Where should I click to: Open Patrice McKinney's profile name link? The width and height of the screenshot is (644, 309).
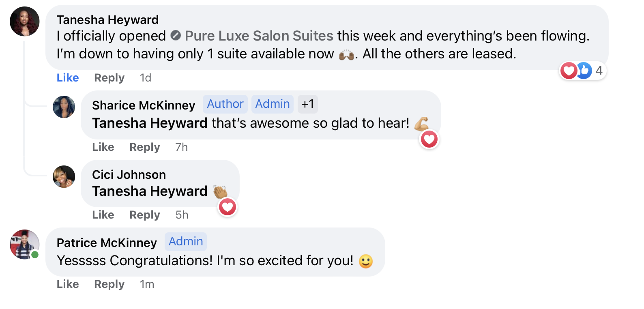(x=107, y=243)
